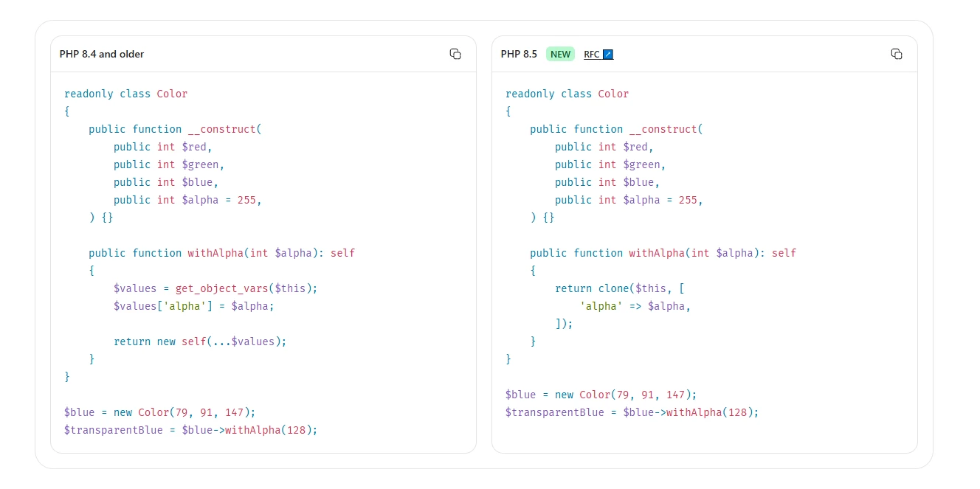Image resolution: width=980 pixels, height=489 pixels.
Task: Click the "PHP 8.5" panel title
Action: pos(519,54)
